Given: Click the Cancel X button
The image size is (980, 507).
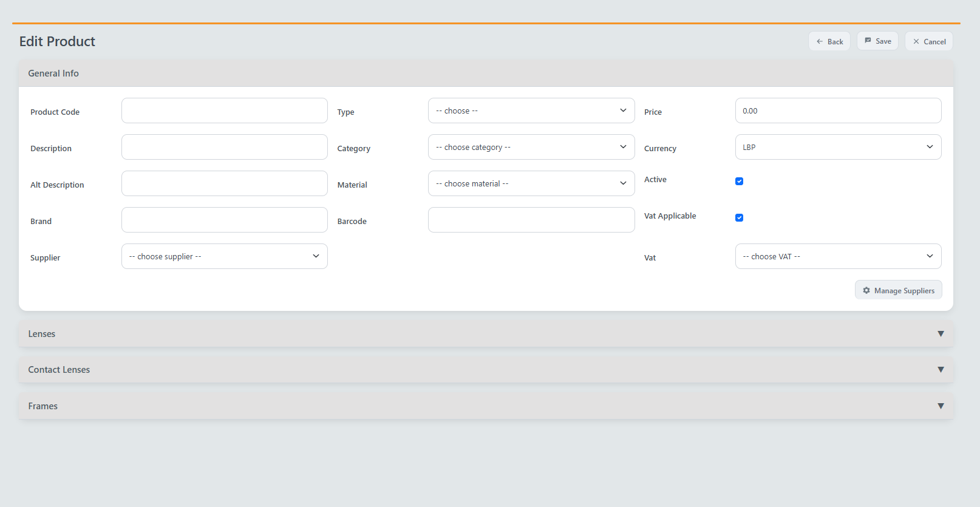Looking at the screenshot, I should click(x=928, y=41).
